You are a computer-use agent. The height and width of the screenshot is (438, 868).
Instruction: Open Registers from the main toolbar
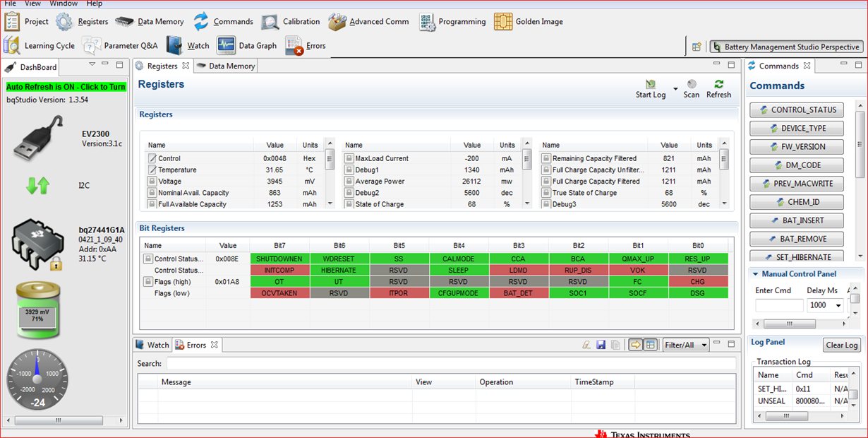82,21
